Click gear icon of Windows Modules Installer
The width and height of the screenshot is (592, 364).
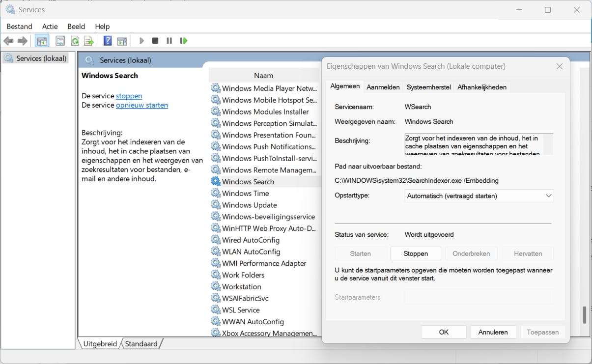216,112
